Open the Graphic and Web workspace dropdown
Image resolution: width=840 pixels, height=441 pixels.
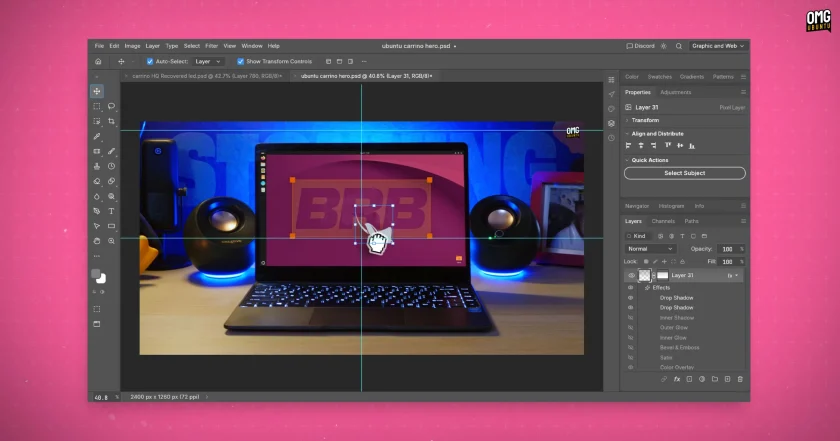tap(718, 46)
